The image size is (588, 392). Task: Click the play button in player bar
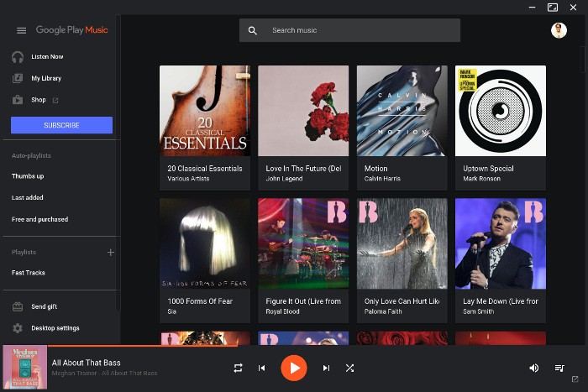point(293,368)
